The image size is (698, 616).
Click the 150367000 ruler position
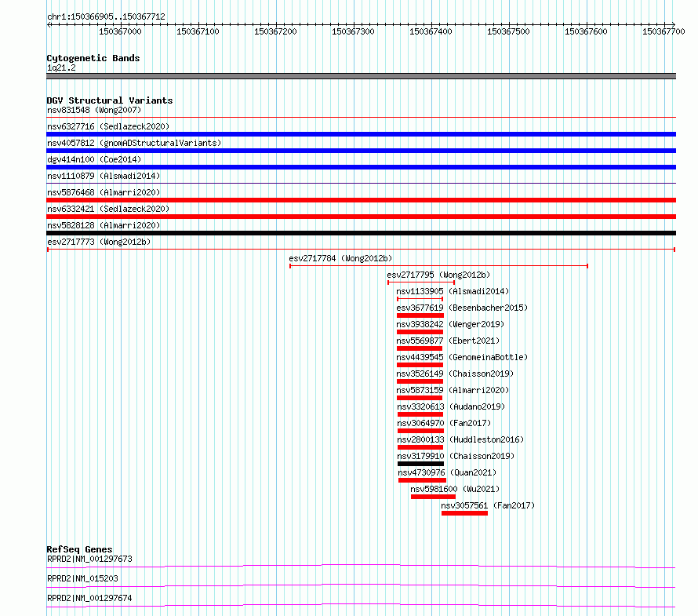click(120, 31)
